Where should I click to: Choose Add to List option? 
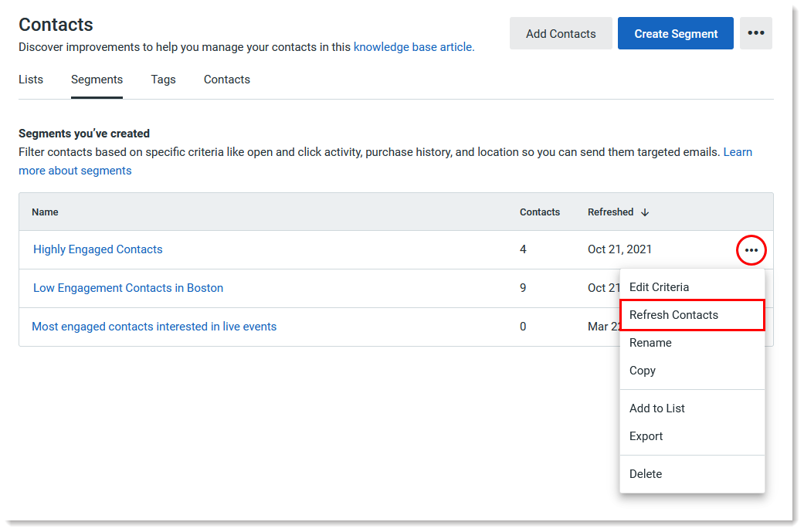click(656, 408)
